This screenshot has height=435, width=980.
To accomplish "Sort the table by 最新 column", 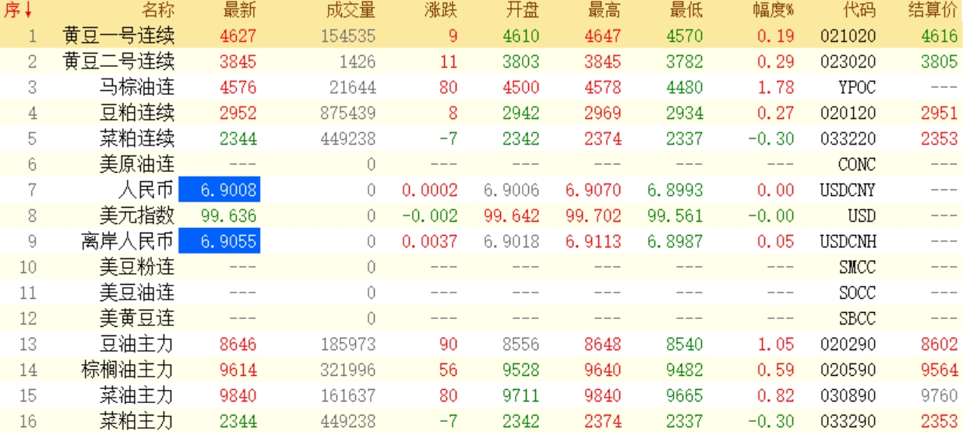I will tap(239, 10).
